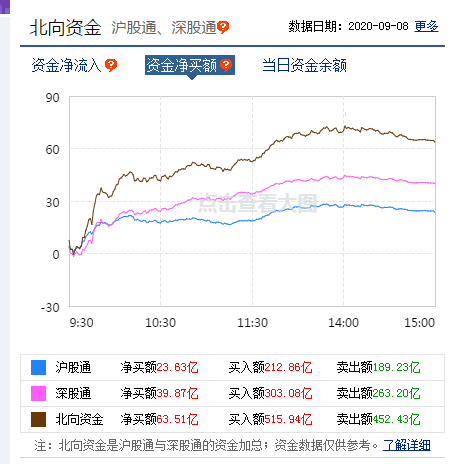Click the help icon on 资金净买额 tab
This screenshot has width=459, height=464.
(x=226, y=65)
